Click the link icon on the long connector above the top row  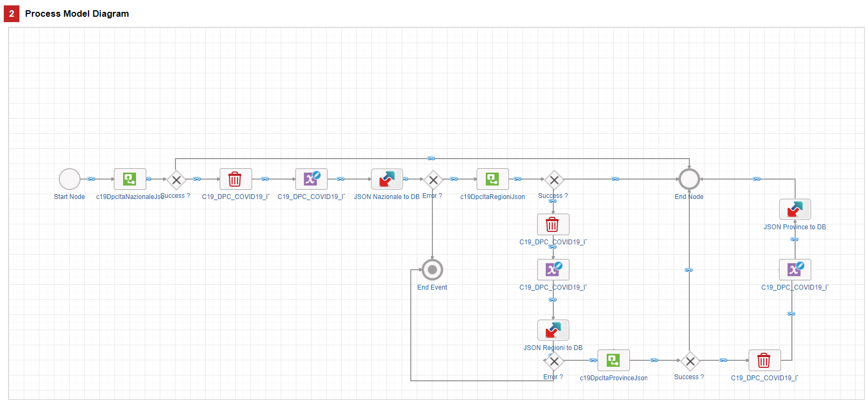(431, 158)
